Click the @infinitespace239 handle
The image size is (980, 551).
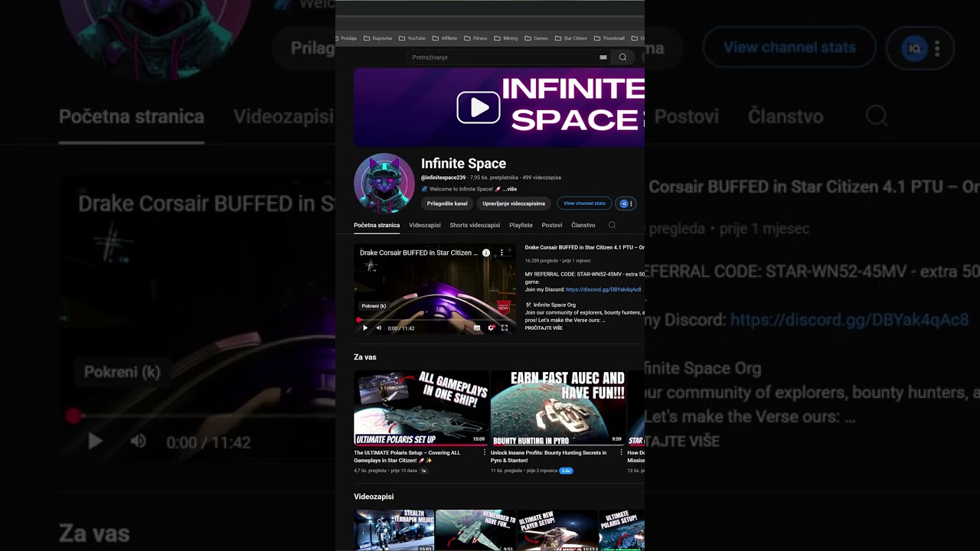443,178
